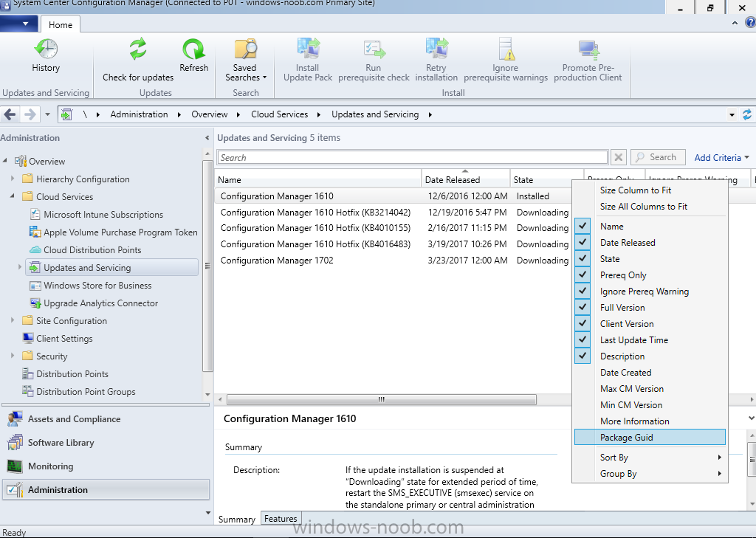Select Updates and Servicing tree node
The width and height of the screenshot is (756, 538).
coord(112,268)
